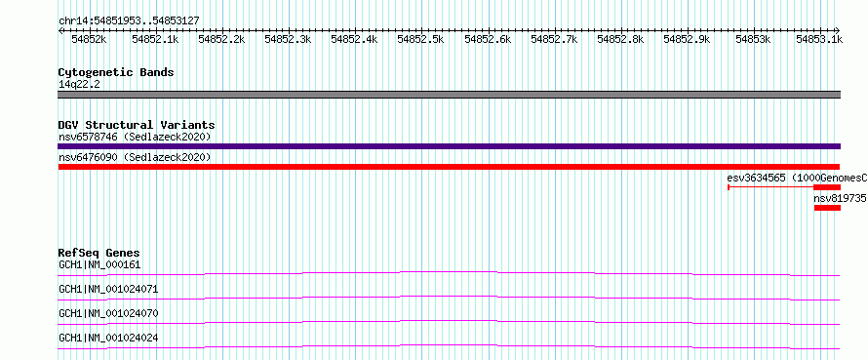Open the GCH1|NM_001024070 transcript label
868x360 pixels.
coord(108,313)
